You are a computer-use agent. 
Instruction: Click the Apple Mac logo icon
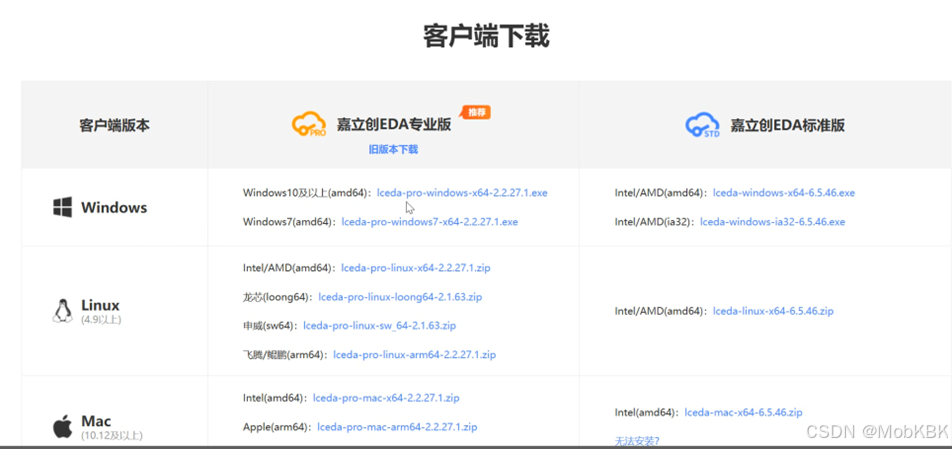click(x=62, y=427)
